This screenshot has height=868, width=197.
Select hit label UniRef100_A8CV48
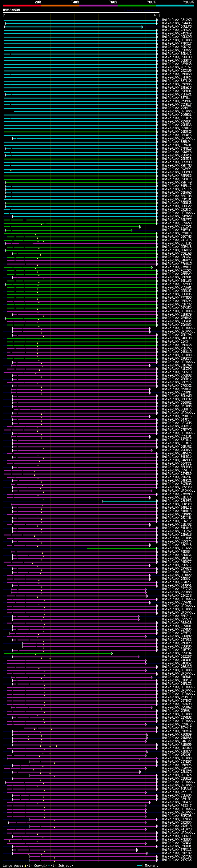point(177,545)
